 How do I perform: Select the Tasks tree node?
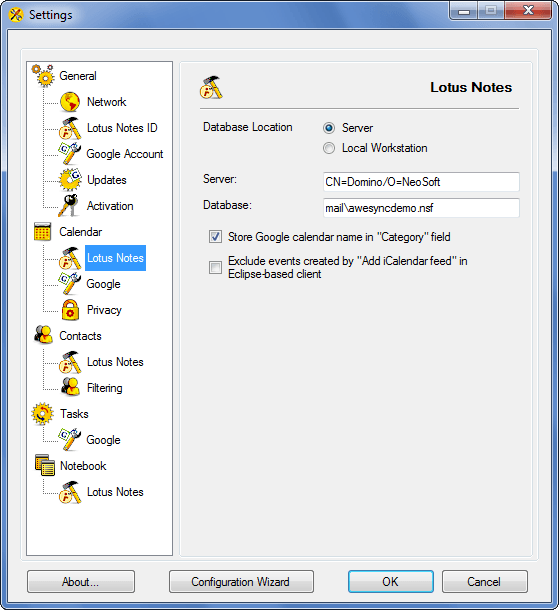click(x=74, y=414)
